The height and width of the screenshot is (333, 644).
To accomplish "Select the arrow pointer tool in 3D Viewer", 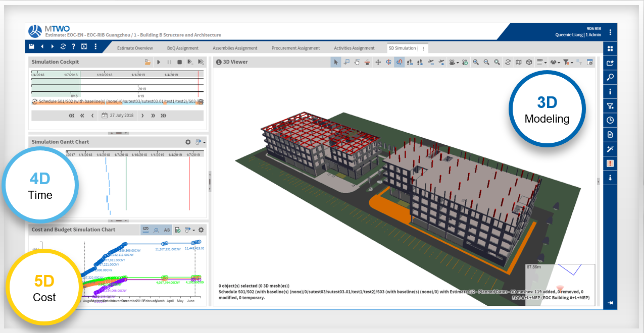I will coord(336,62).
